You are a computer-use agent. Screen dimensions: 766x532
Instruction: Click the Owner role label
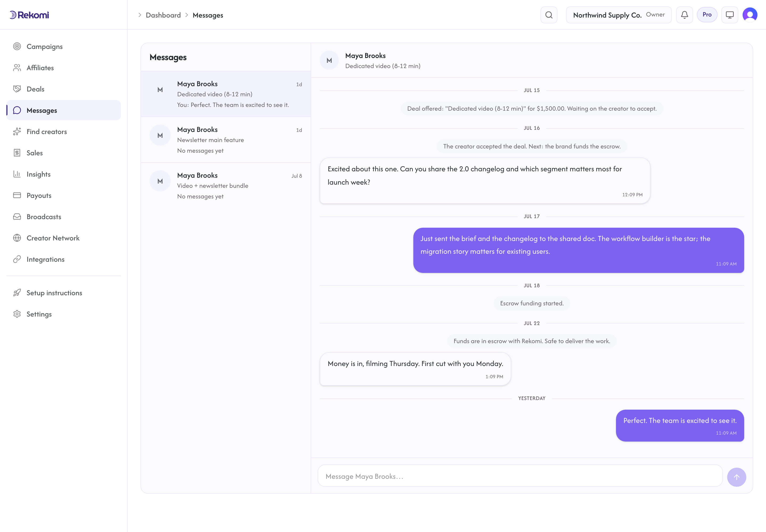coord(655,15)
